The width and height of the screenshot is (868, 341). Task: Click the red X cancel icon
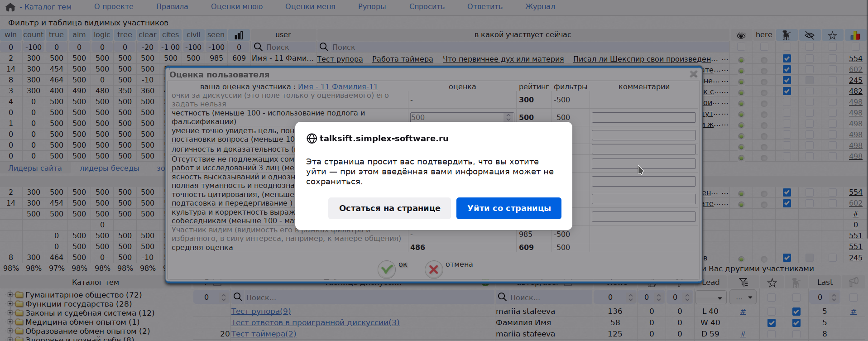tap(433, 269)
